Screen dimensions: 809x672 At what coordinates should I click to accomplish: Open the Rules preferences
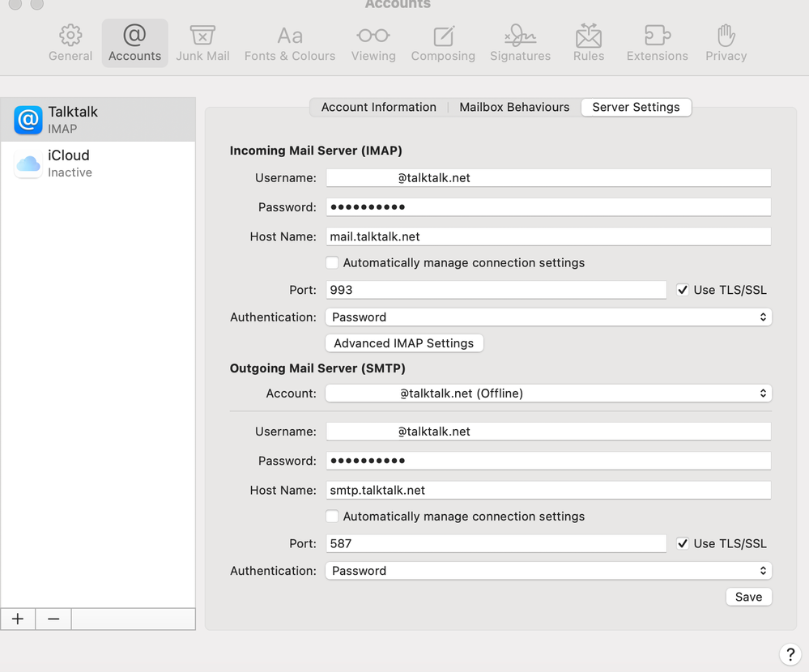(x=588, y=42)
